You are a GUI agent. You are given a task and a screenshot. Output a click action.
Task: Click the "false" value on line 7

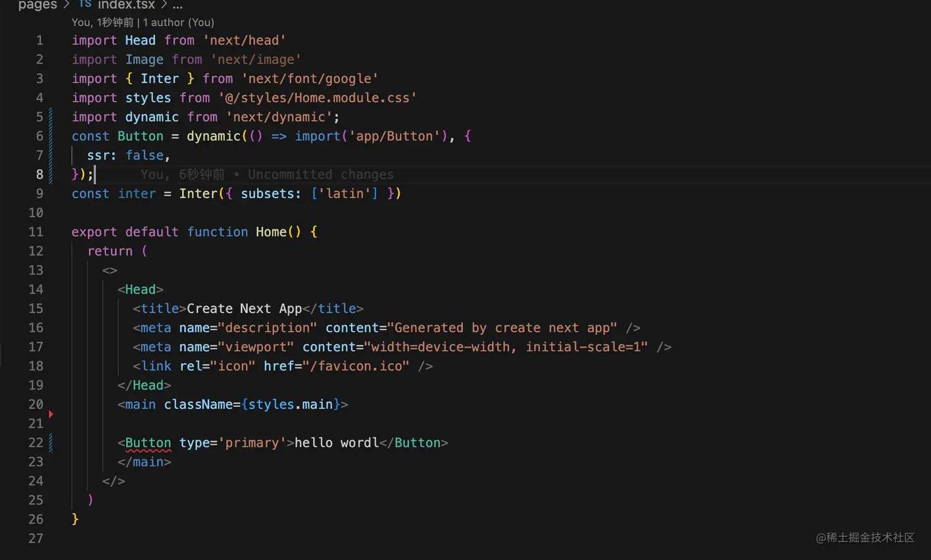pos(145,156)
